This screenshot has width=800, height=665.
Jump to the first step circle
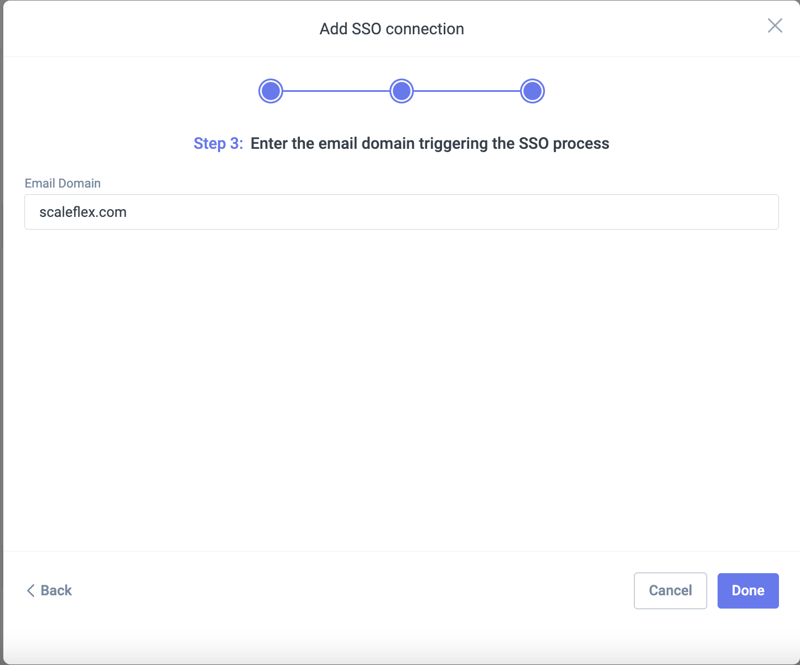tap(270, 91)
